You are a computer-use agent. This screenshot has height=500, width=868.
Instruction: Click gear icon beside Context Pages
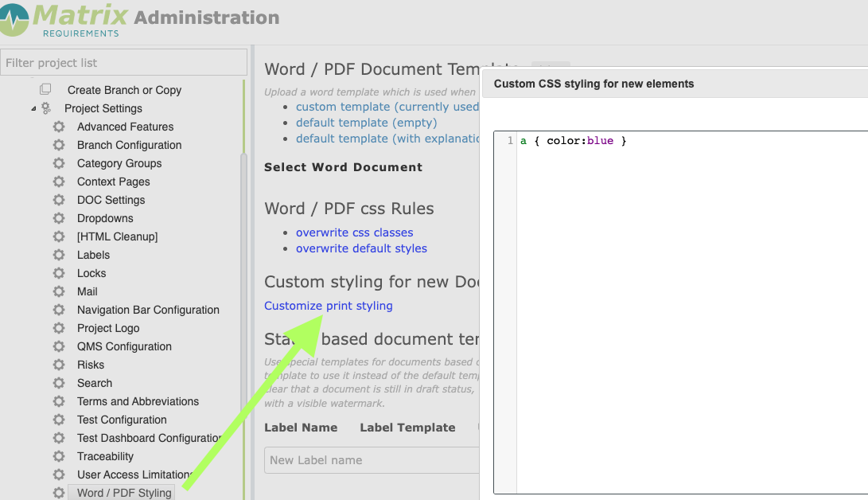coord(59,181)
